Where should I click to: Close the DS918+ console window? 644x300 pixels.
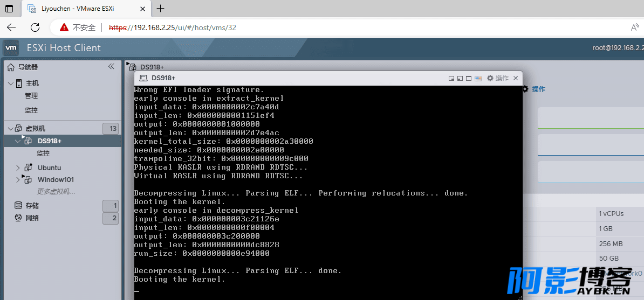pyautogui.click(x=516, y=78)
